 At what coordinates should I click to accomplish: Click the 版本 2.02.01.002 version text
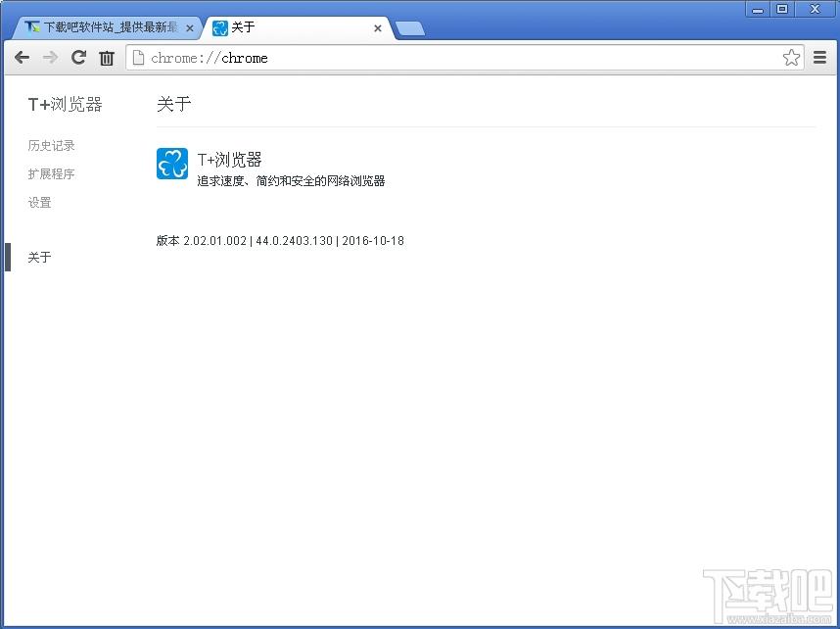point(280,241)
